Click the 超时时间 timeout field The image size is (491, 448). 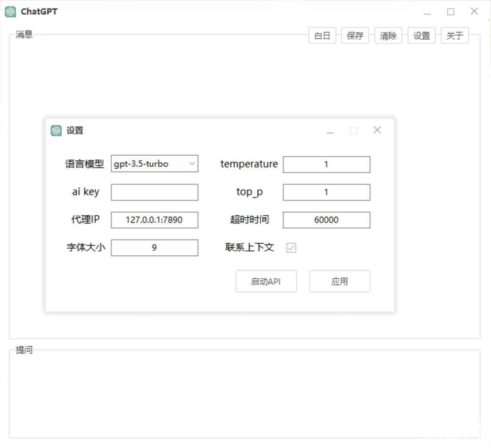[326, 220]
